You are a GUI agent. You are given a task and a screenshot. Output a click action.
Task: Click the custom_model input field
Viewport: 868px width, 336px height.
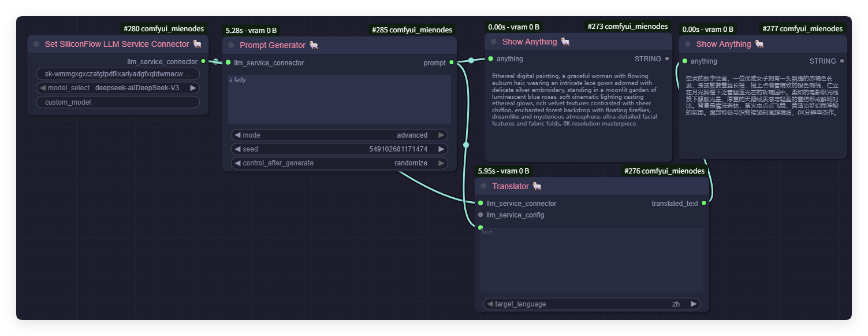tap(118, 102)
